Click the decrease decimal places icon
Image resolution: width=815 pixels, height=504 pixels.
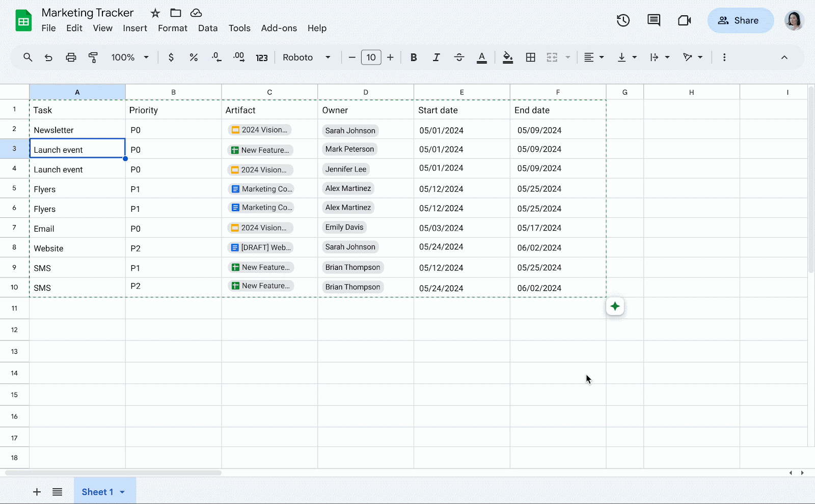tap(216, 57)
